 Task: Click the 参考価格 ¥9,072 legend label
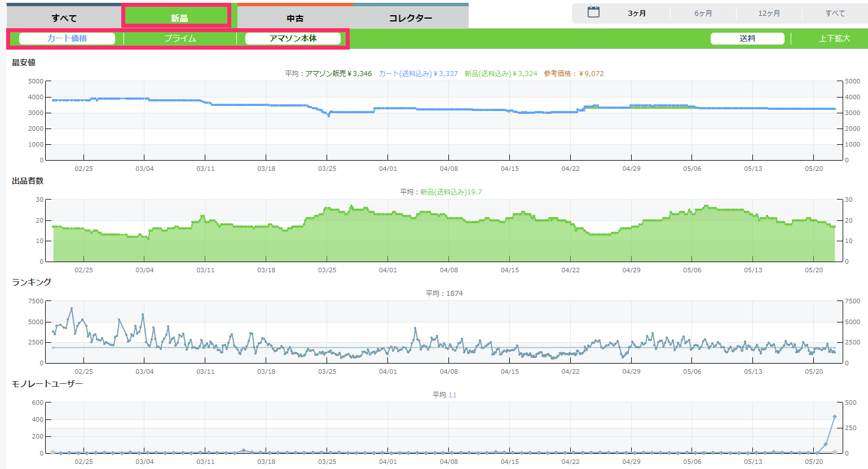(574, 73)
